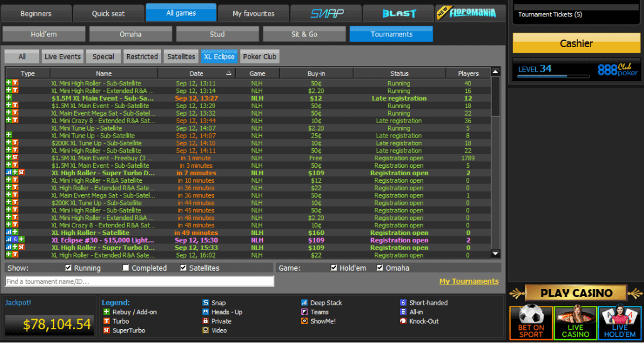Image resolution: width=644 pixels, height=343 pixels.
Task: Click the deep stack icon on the XL High Roller - Satellite $160 row
Action: coord(9,232)
